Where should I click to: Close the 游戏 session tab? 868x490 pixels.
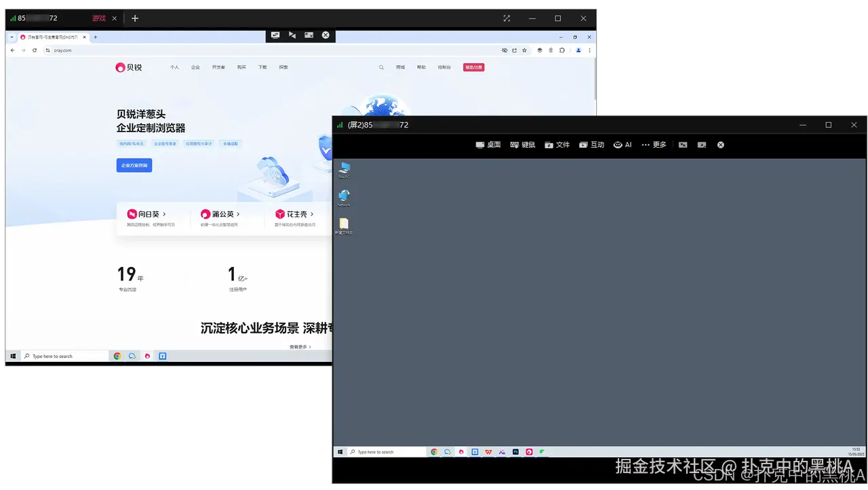coord(114,18)
